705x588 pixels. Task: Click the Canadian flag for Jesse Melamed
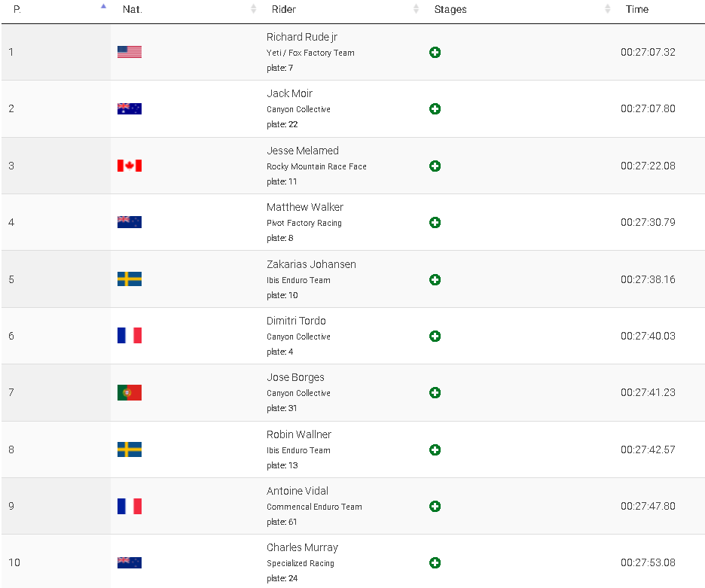tap(130, 166)
